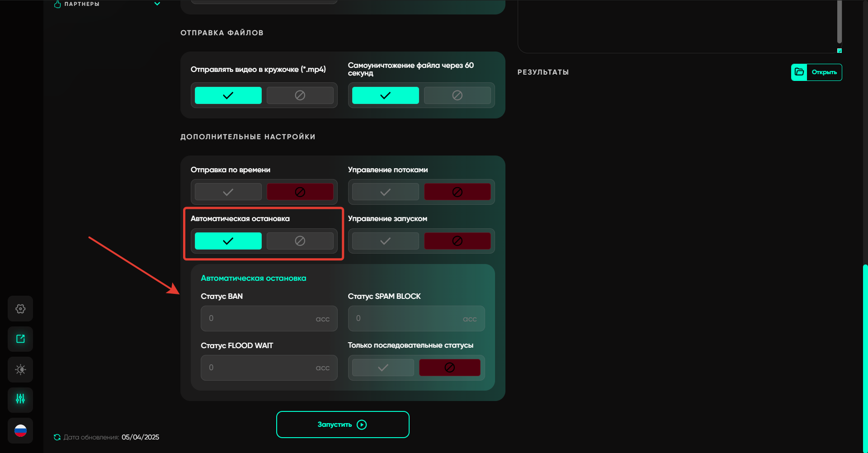Open the ПАРТНЕРЫ menu section
The image size is (868, 453).
82,4
